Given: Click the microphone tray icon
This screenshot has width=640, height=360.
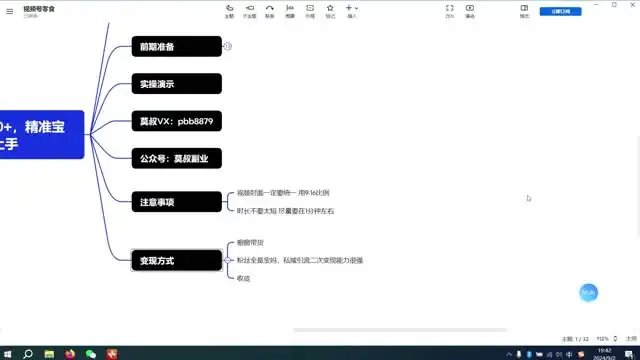Looking at the screenshot, I should 519,354.
